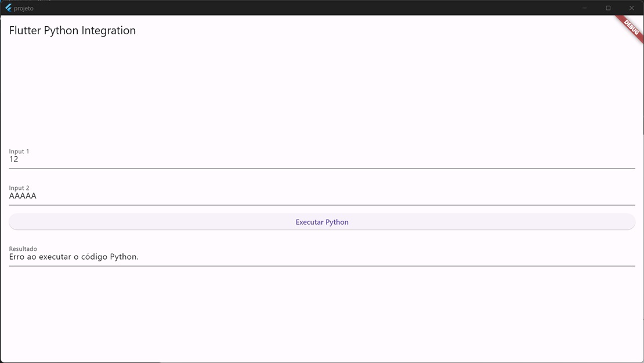Click the 'projeto' window title text

tap(23, 8)
